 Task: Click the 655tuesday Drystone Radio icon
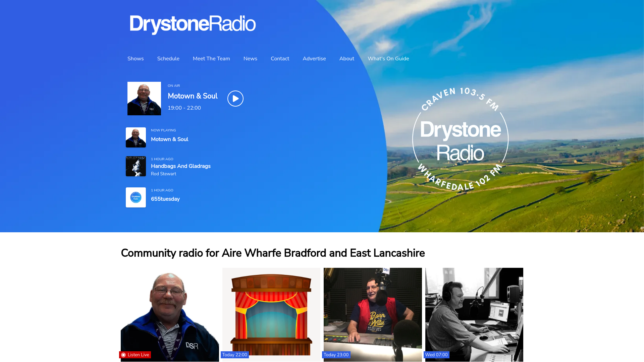click(x=136, y=197)
